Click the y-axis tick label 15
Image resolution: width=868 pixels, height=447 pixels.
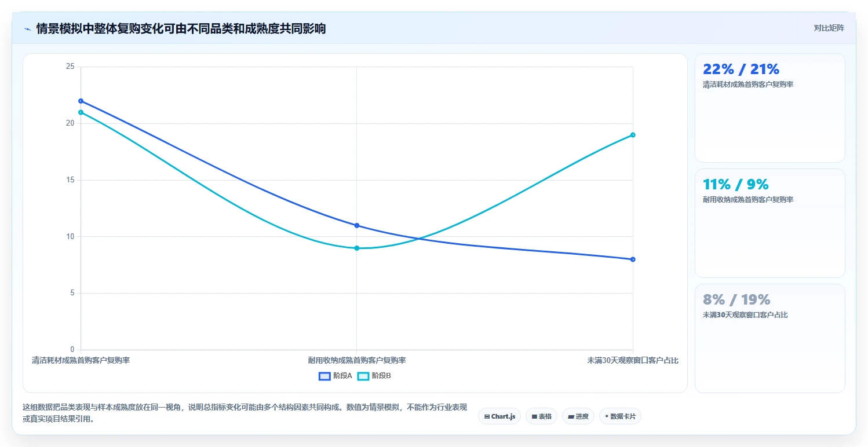[70, 180]
